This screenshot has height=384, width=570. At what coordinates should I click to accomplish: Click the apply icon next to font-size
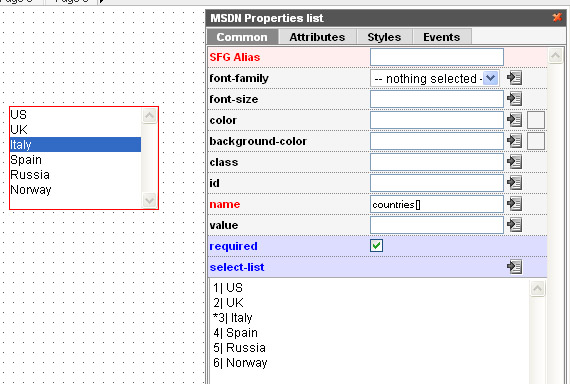tap(515, 99)
